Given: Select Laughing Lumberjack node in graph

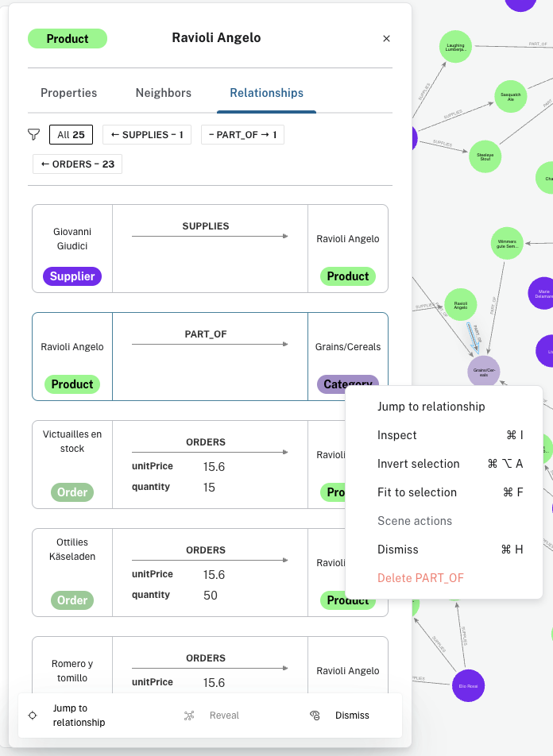Looking at the screenshot, I should pos(455,47).
